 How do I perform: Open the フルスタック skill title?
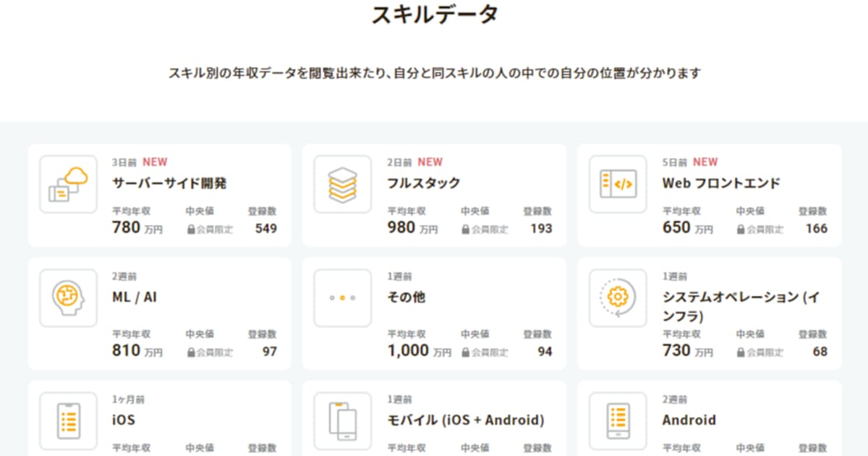tap(424, 183)
